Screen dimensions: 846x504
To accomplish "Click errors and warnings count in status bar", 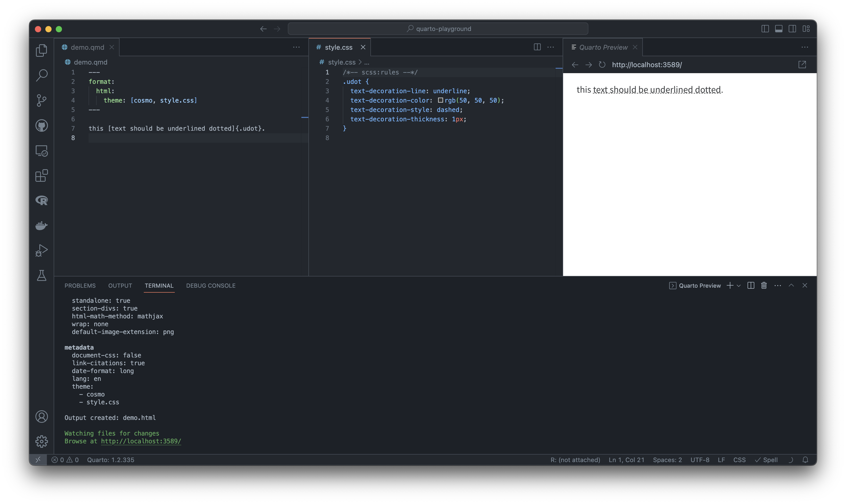I will coord(65,460).
